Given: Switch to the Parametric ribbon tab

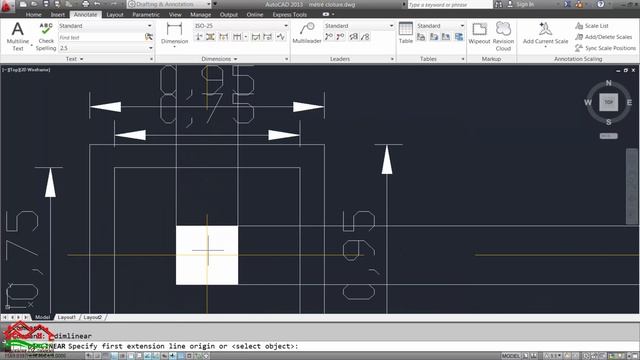Looking at the screenshot, I should [146, 14].
